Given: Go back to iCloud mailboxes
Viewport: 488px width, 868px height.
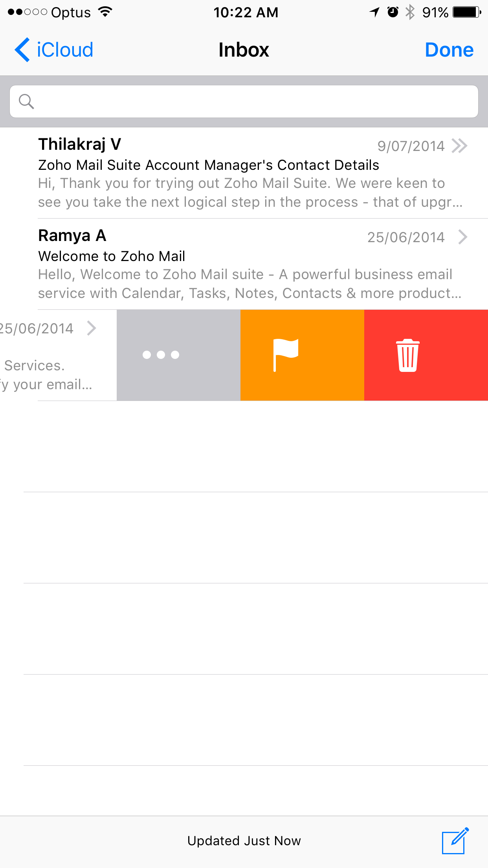Looking at the screenshot, I should pyautogui.click(x=54, y=50).
